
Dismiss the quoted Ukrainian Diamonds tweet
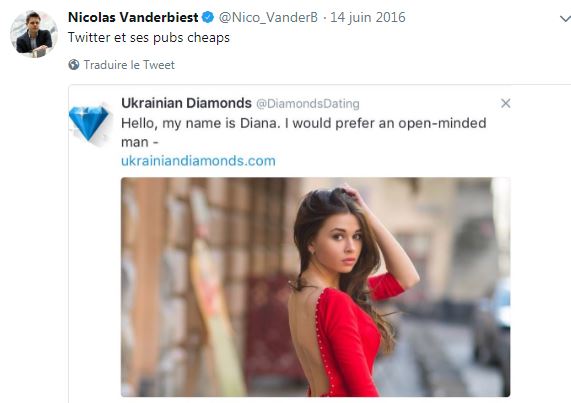505,103
